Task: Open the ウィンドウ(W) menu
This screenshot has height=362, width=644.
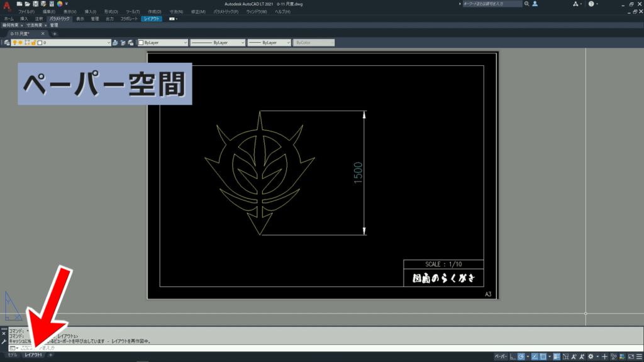Action: point(257,12)
